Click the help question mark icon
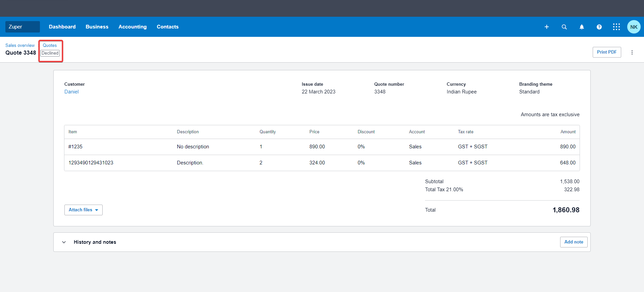Screen dimensions: 644x292 pos(599,27)
